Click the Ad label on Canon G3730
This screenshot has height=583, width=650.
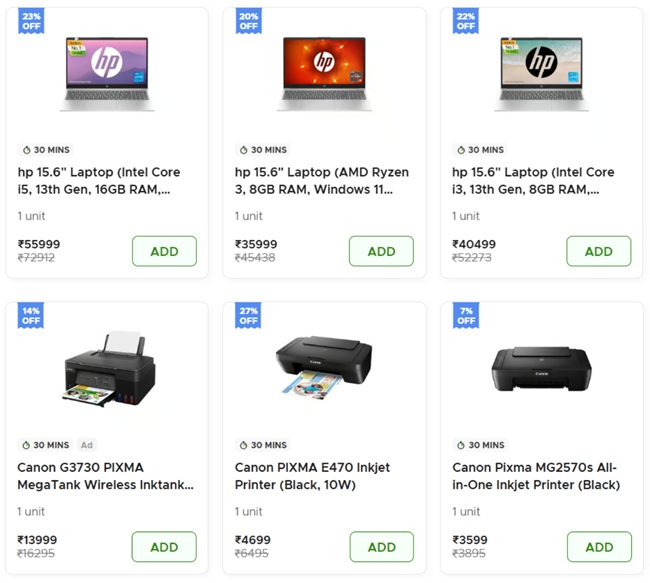[87, 445]
